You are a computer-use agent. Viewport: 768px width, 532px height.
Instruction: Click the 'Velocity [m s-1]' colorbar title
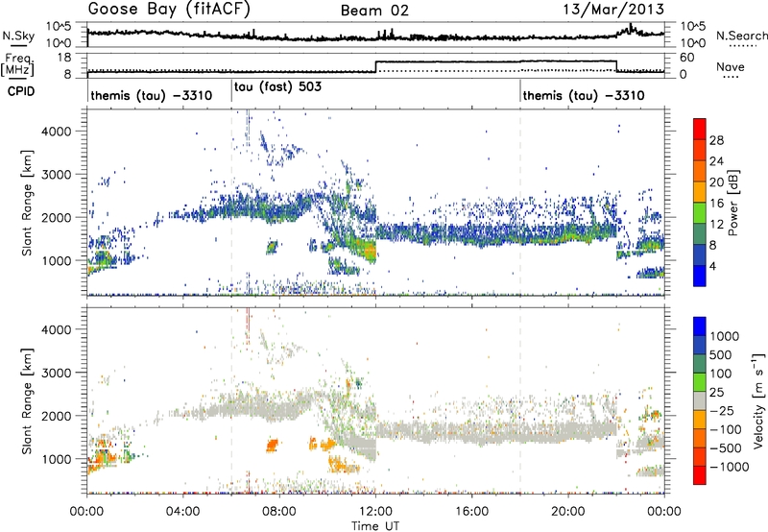[758, 400]
